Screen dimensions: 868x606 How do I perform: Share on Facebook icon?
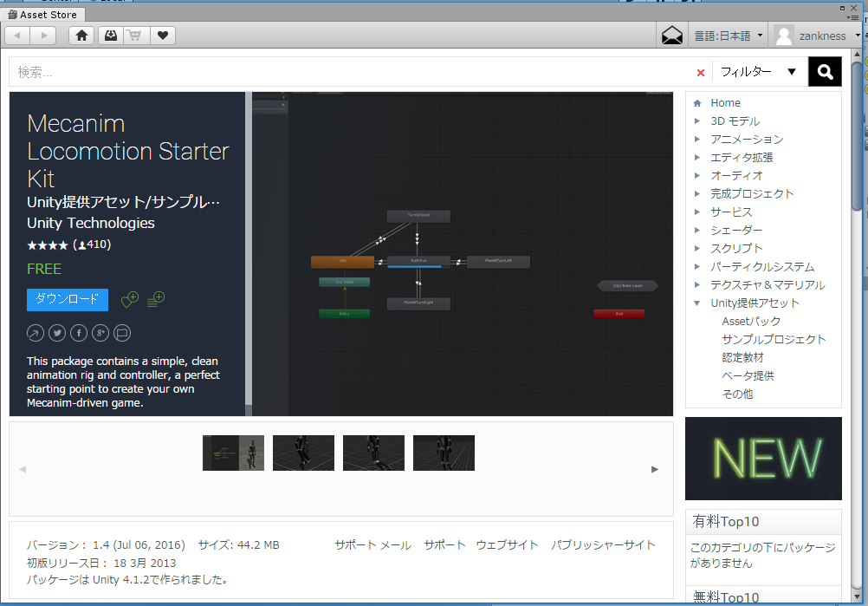click(x=79, y=333)
